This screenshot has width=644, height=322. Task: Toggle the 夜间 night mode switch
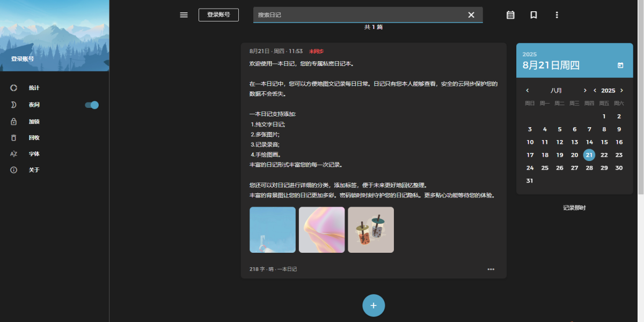point(92,105)
